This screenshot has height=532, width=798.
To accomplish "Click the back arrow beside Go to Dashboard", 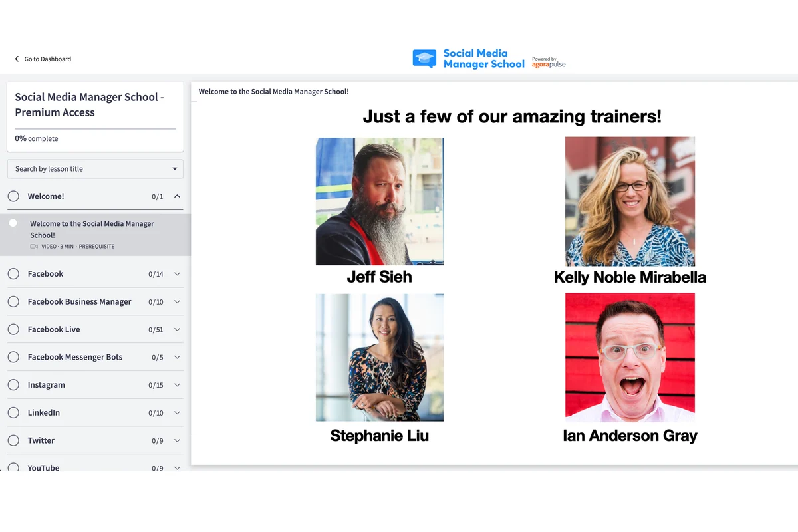I will tap(17, 59).
